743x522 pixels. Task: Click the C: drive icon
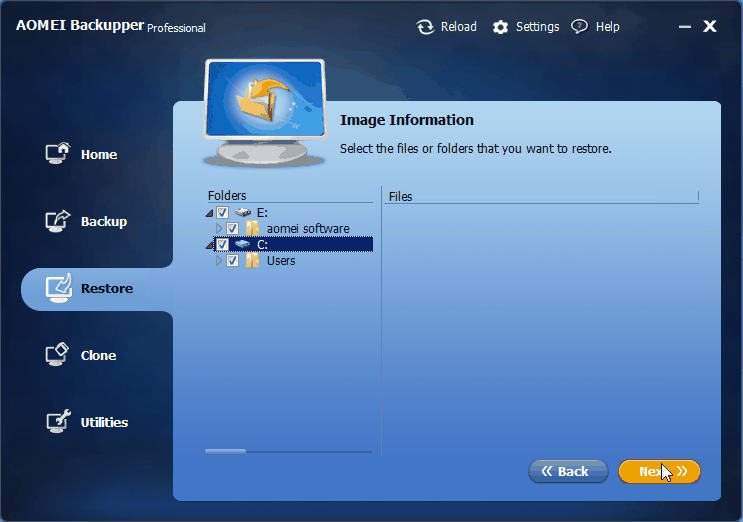[x=243, y=244]
